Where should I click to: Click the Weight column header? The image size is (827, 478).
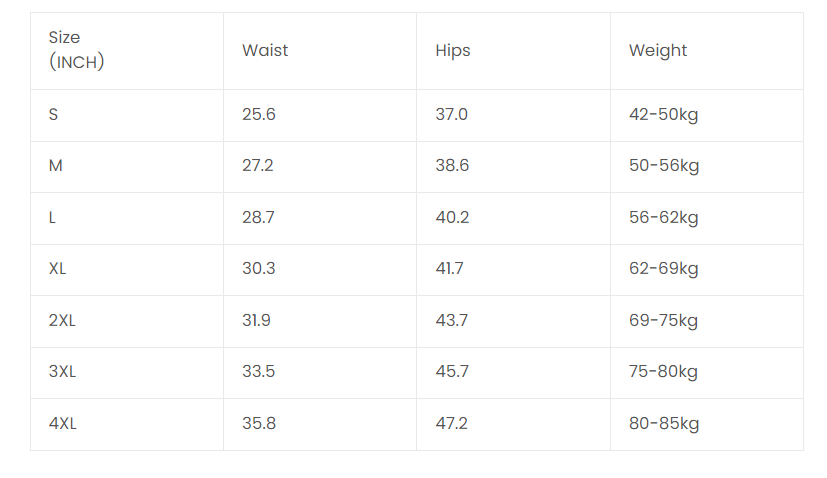click(658, 50)
